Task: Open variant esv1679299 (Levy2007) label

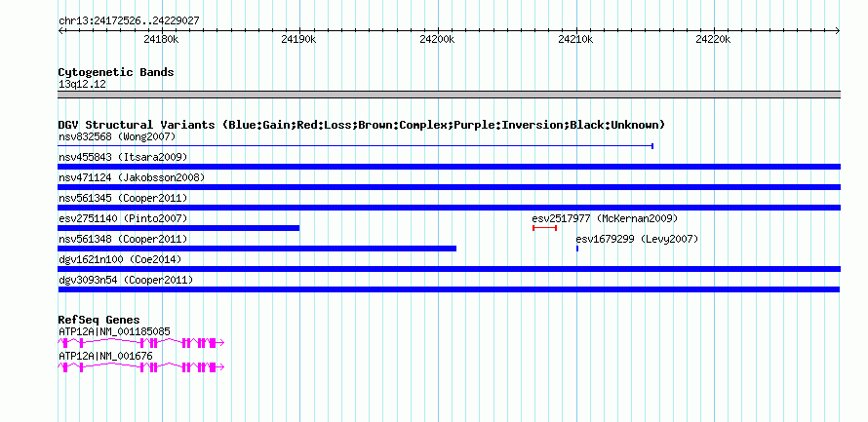Action: click(x=637, y=239)
